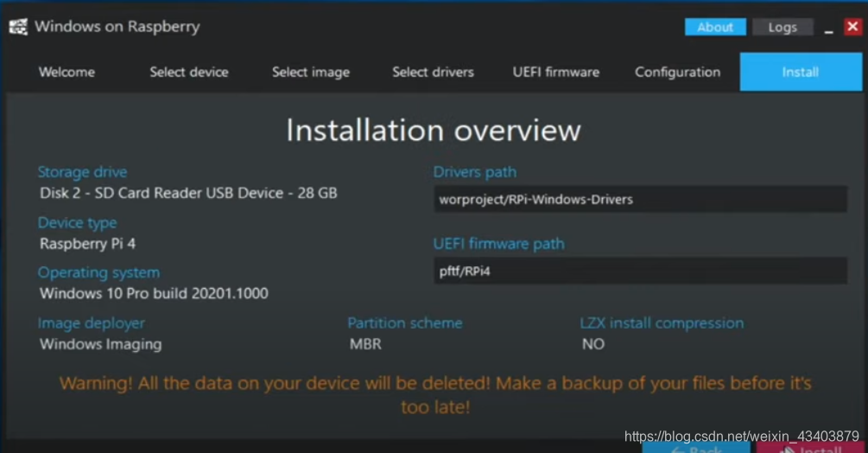This screenshot has width=868, height=453.
Task: Switch to the Configuration tab
Action: 678,72
